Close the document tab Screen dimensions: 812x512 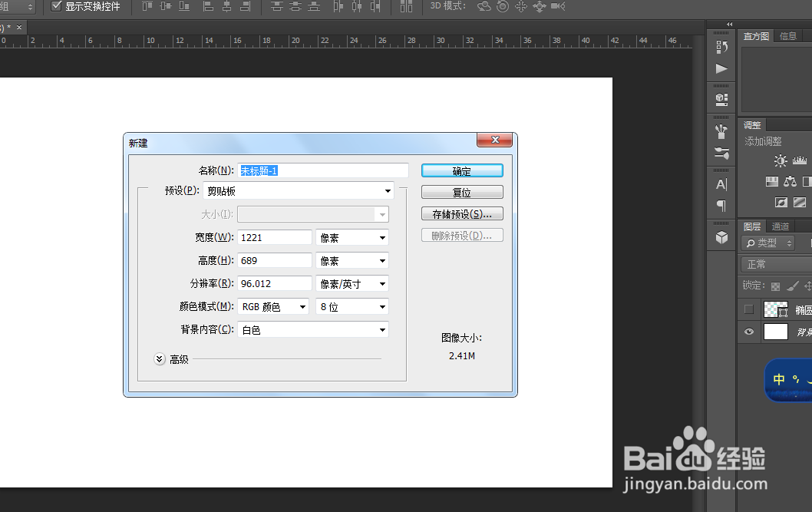point(19,28)
